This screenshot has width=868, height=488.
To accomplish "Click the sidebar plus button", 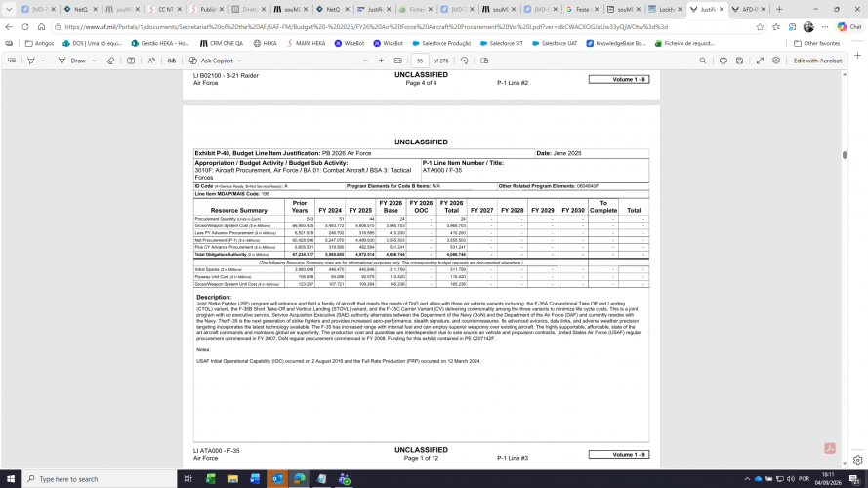I will coord(857,56).
